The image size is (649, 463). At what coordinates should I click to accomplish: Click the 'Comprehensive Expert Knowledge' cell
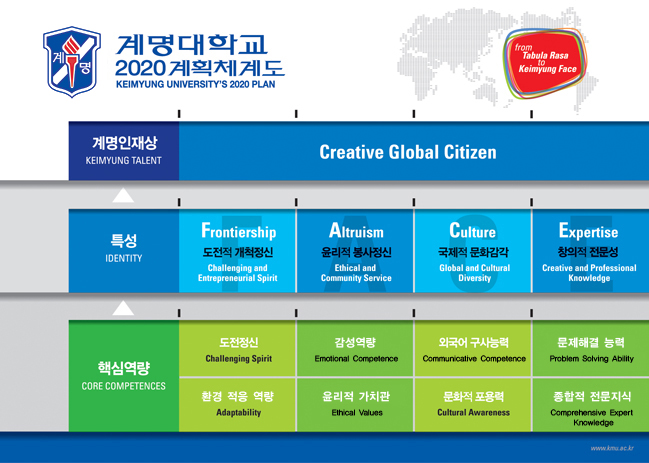(x=590, y=405)
